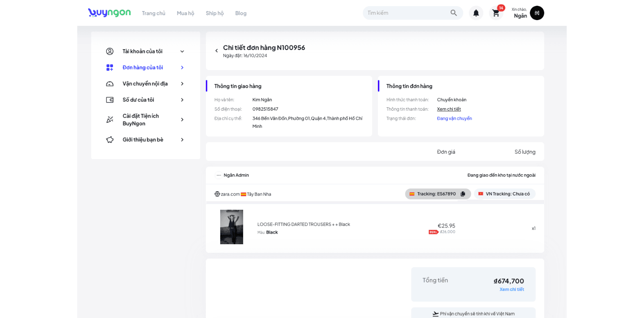Click the Vận chuyển nội địa icon
Viewport: 644px width, 318px height.
pyautogui.click(x=110, y=84)
